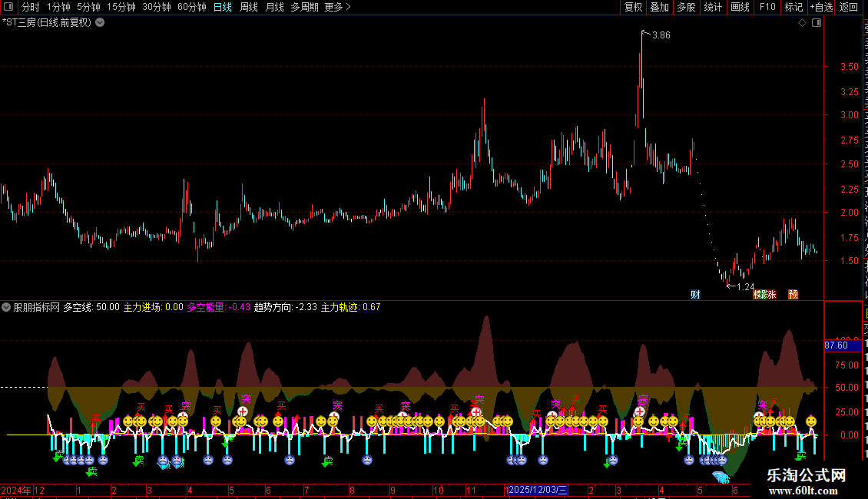Click the 涨 marker icon below chart
Viewport: 868px width, 499px height.
coord(772,294)
